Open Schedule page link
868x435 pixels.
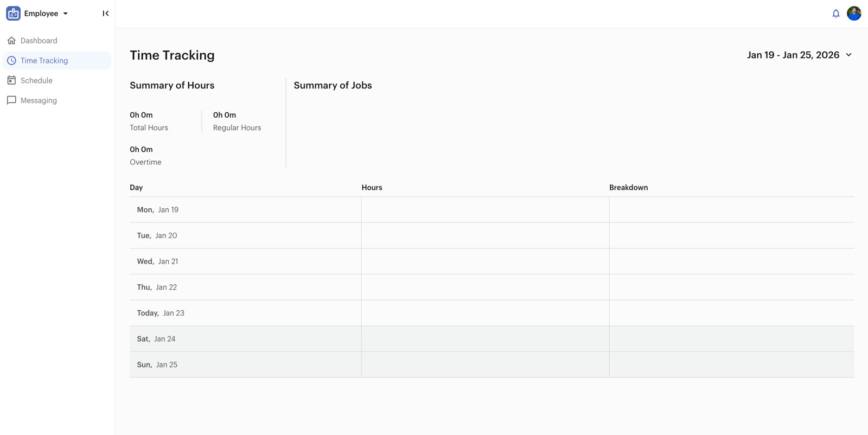point(36,80)
